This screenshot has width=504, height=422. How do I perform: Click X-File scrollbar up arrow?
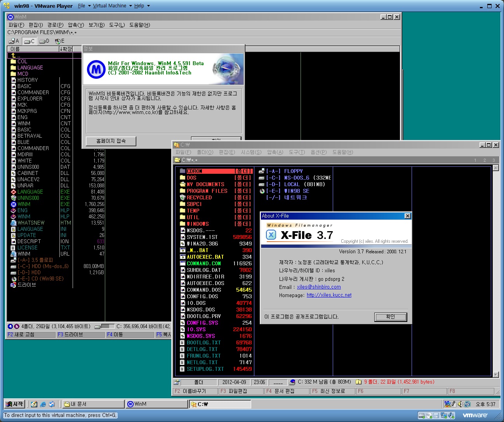point(495,168)
